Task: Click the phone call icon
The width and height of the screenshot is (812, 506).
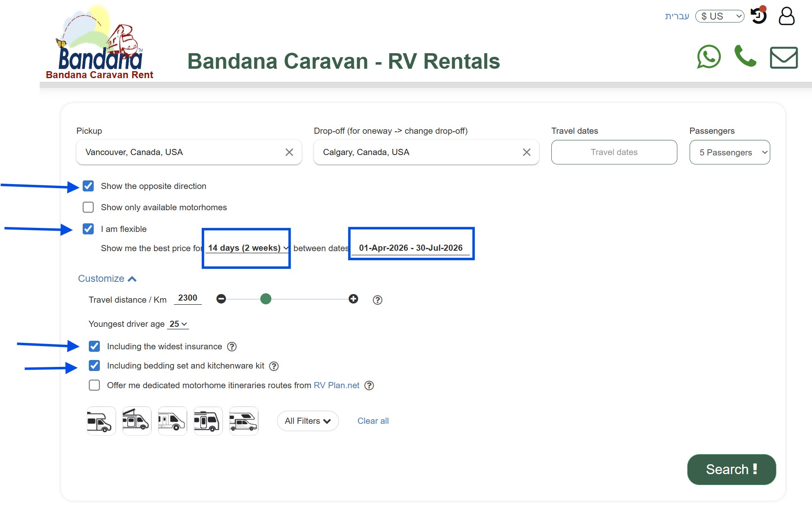Action: point(745,57)
